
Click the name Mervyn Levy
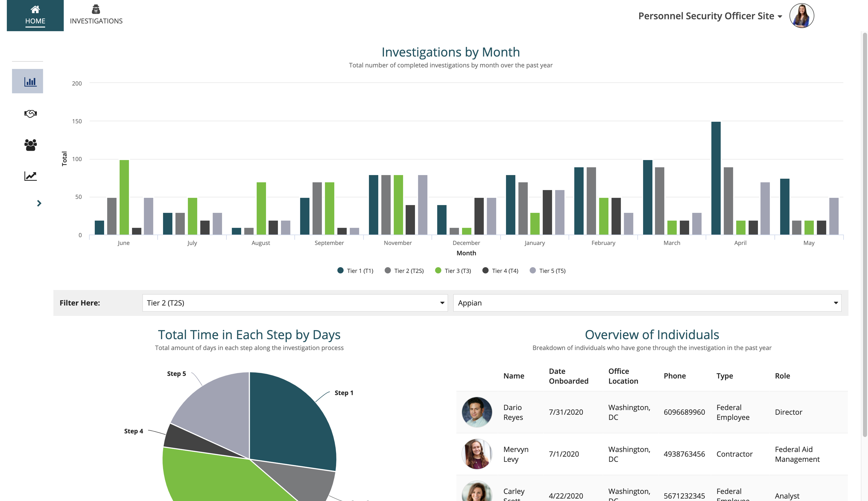tap(516, 454)
